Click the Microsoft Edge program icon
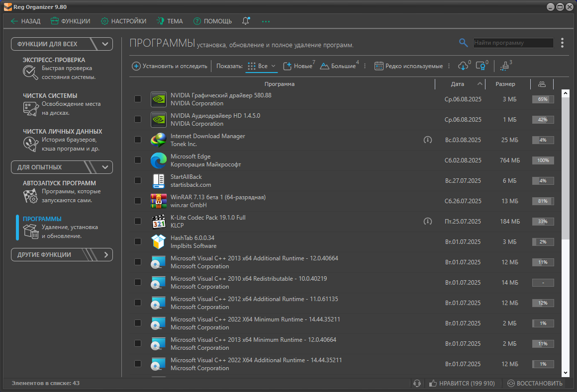Viewport: 577px width, 392px height. click(159, 160)
